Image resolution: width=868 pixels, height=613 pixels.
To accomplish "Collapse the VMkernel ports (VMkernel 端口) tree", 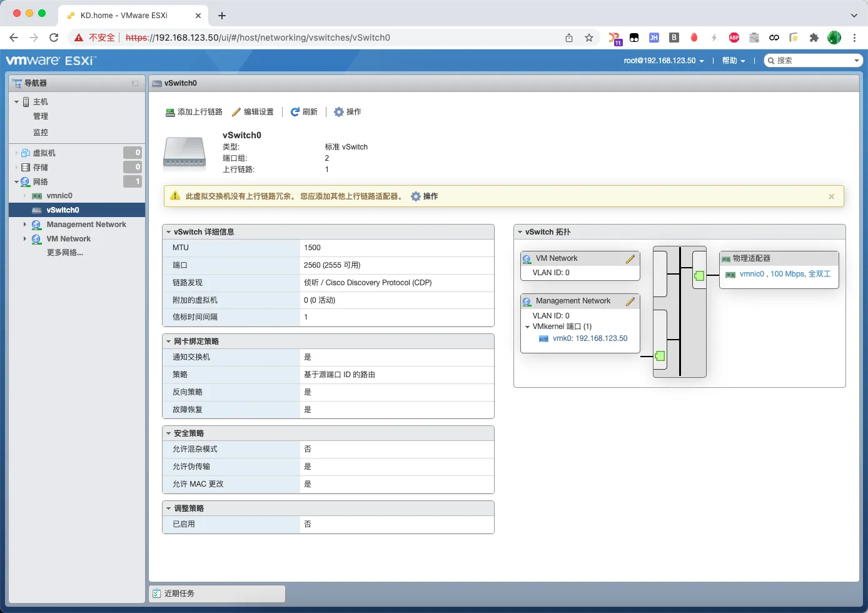I will [527, 327].
